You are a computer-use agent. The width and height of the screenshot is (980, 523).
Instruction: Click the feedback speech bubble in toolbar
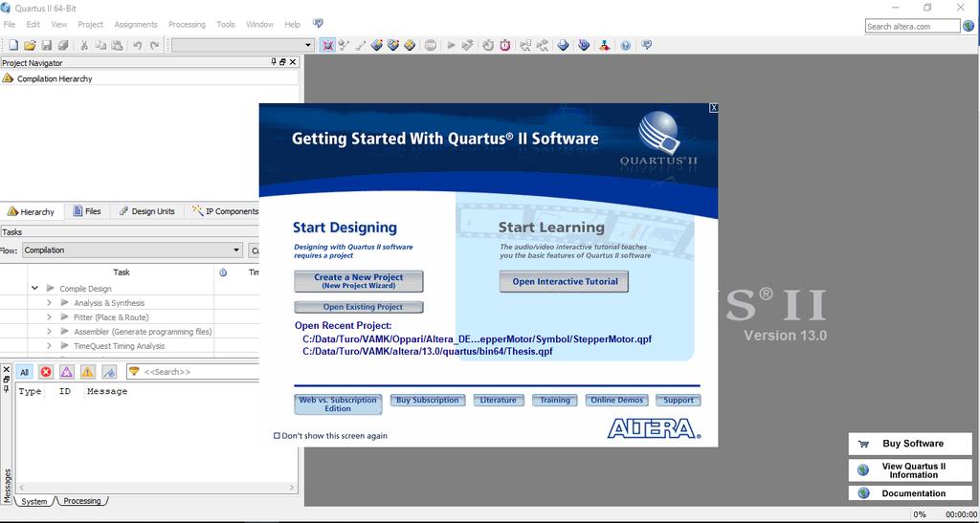[x=647, y=45]
